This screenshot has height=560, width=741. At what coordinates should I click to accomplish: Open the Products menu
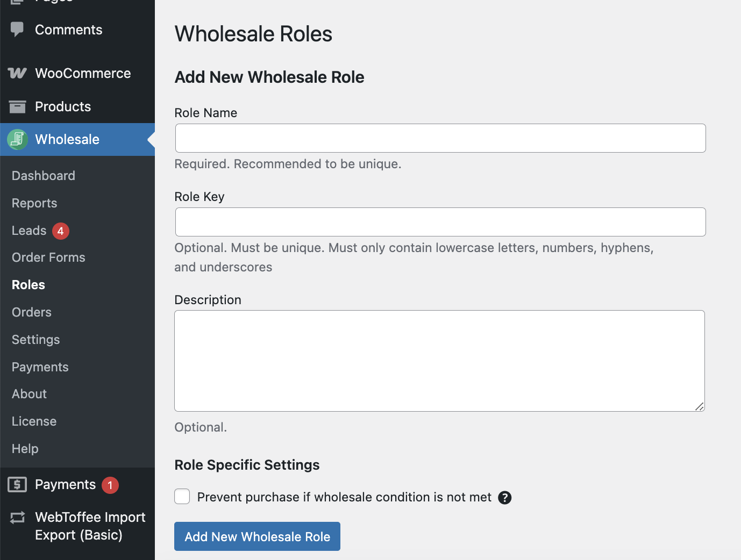63,106
